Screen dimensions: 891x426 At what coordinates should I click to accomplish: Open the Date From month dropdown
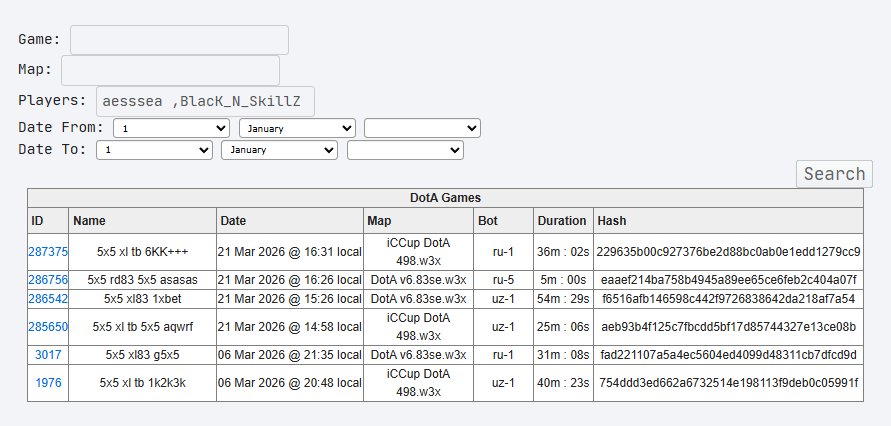pos(297,128)
